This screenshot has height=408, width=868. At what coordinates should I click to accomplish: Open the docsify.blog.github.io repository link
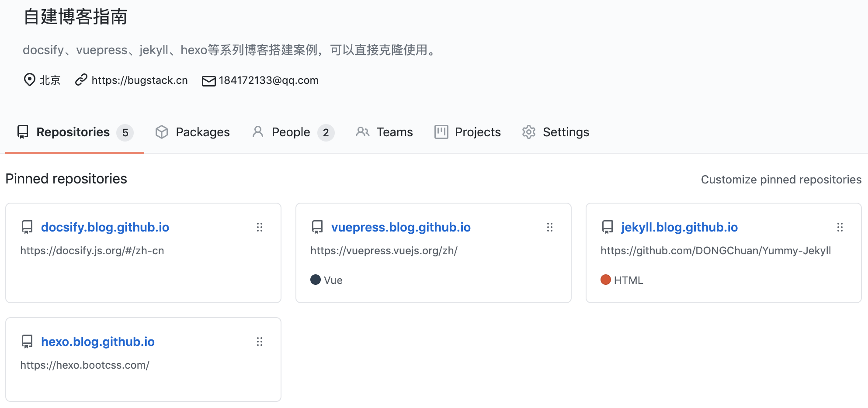tap(105, 227)
